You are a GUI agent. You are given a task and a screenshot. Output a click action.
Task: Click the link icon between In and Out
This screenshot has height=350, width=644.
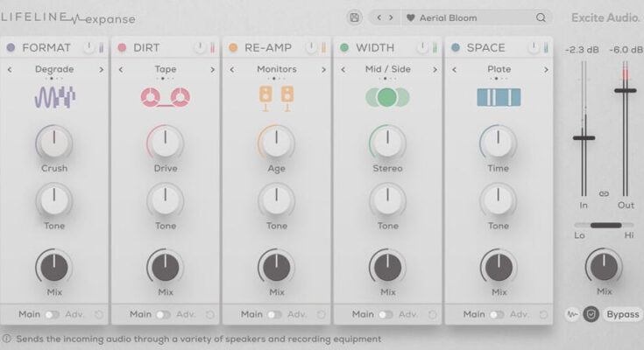(604, 192)
